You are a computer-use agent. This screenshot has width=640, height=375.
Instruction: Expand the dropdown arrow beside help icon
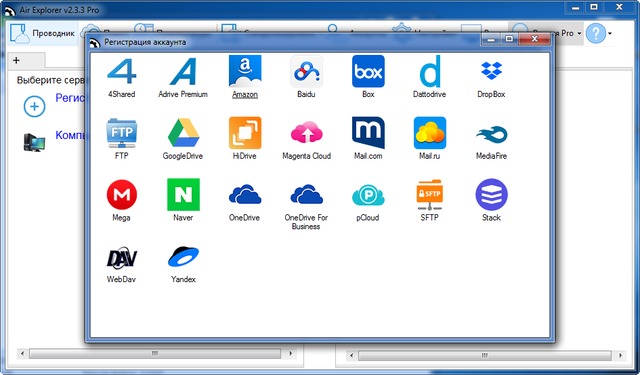coord(610,33)
